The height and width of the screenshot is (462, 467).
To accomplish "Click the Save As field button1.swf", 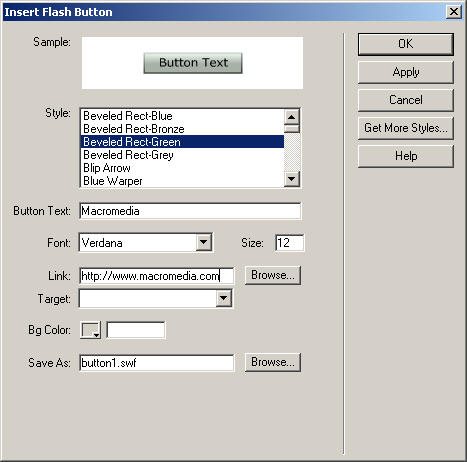I will pos(157,363).
